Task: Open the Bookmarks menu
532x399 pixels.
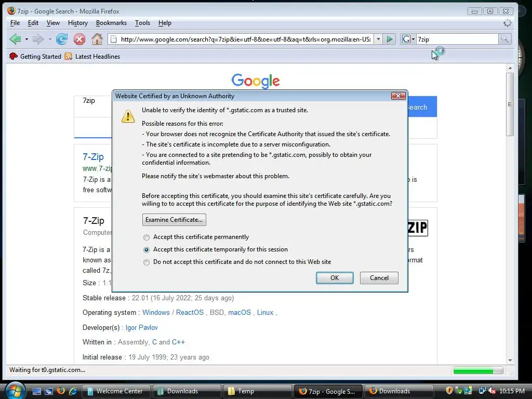Action: click(x=111, y=23)
